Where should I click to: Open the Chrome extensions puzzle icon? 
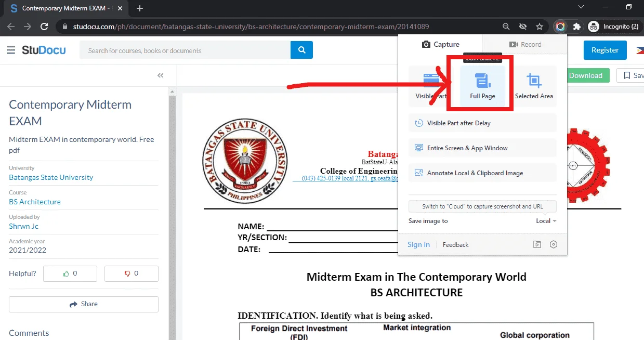pyautogui.click(x=576, y=27)
